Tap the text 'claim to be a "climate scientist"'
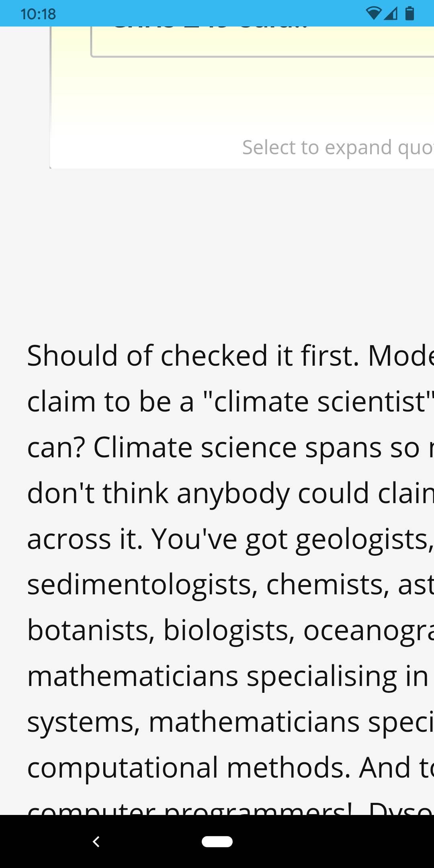 tap(230, 401)
